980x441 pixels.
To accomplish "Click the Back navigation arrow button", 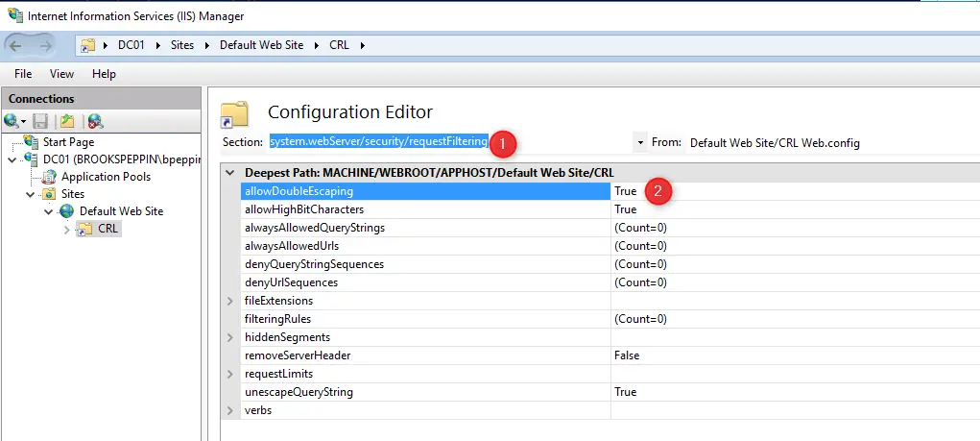I will pos(16,45).
